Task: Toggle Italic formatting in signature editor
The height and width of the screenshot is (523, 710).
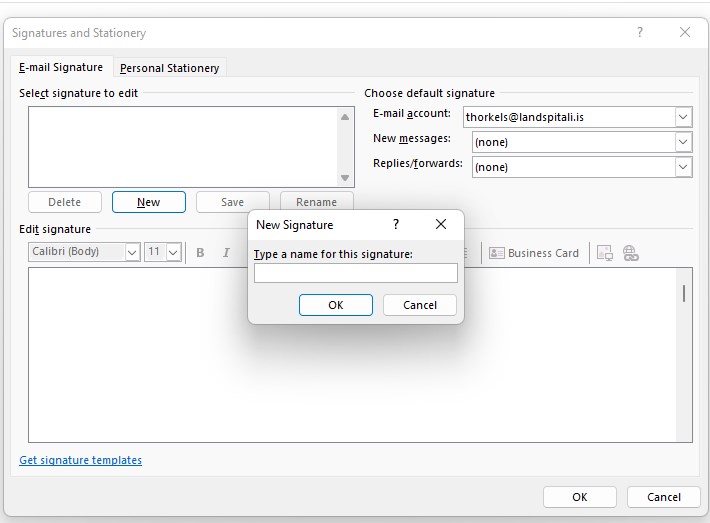Action: 227,253
